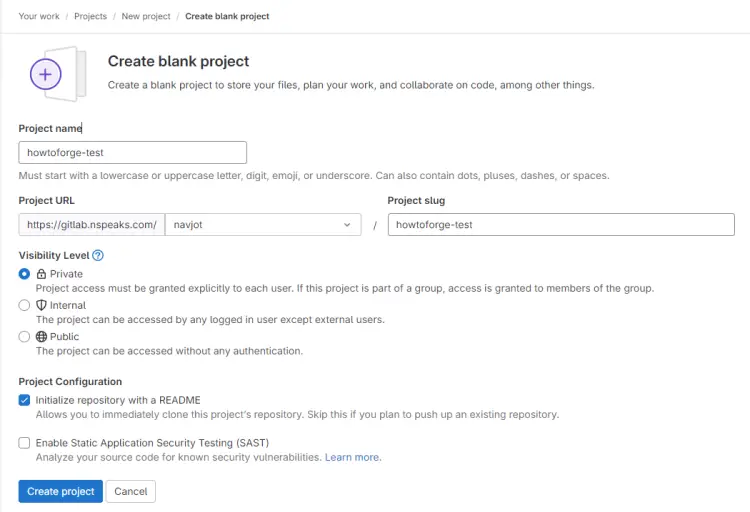This screenshot has height=512, width=750.
Task: Click the Create project button
Action: pos(60,491)
